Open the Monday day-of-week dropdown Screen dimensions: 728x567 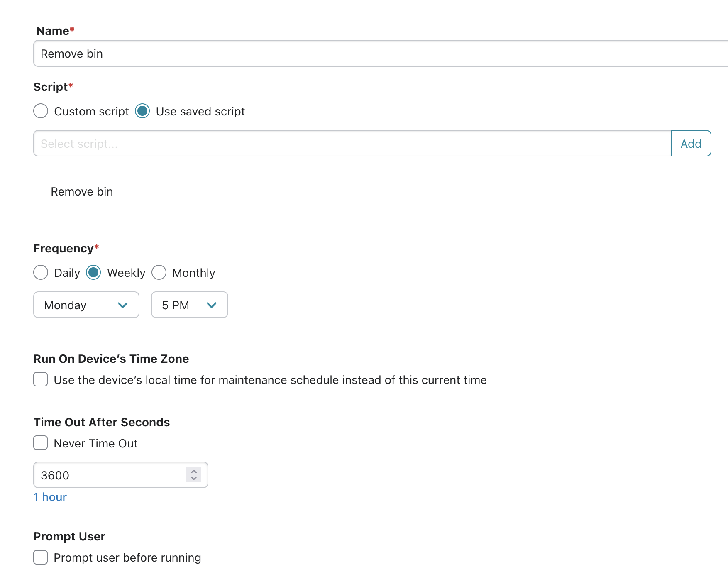(86, 305)
